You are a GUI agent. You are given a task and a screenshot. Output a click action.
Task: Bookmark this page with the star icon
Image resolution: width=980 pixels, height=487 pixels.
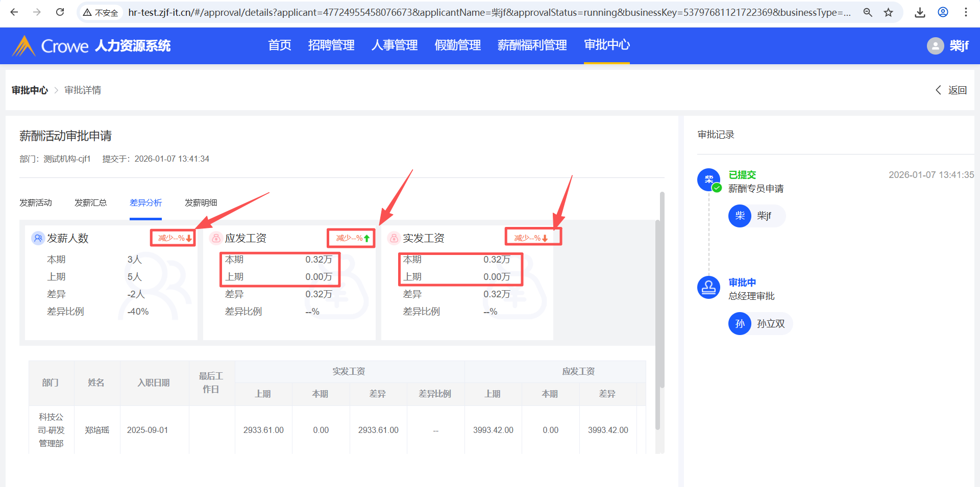click(x=889, y=12)
